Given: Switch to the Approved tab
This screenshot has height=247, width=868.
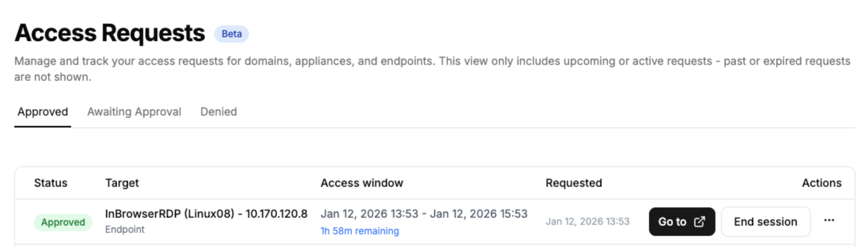Looking at the screenshot, I should point(43,112).
